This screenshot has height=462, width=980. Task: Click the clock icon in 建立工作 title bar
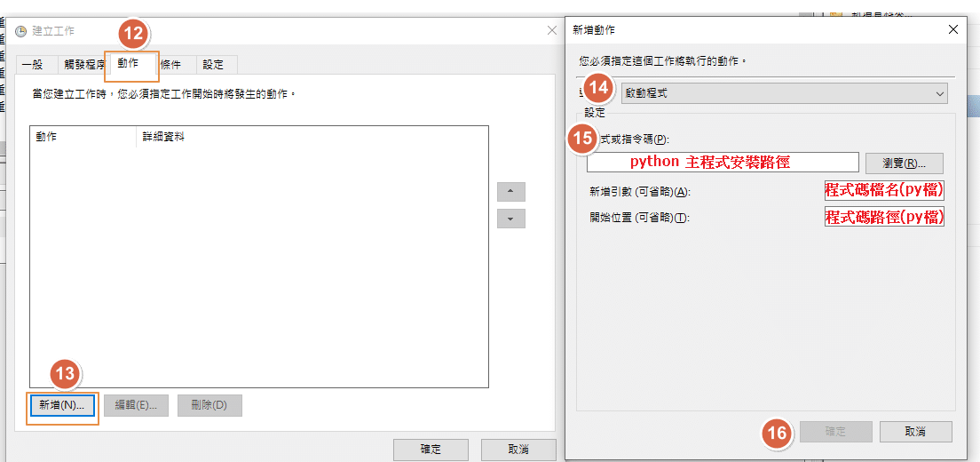[20, 31]
